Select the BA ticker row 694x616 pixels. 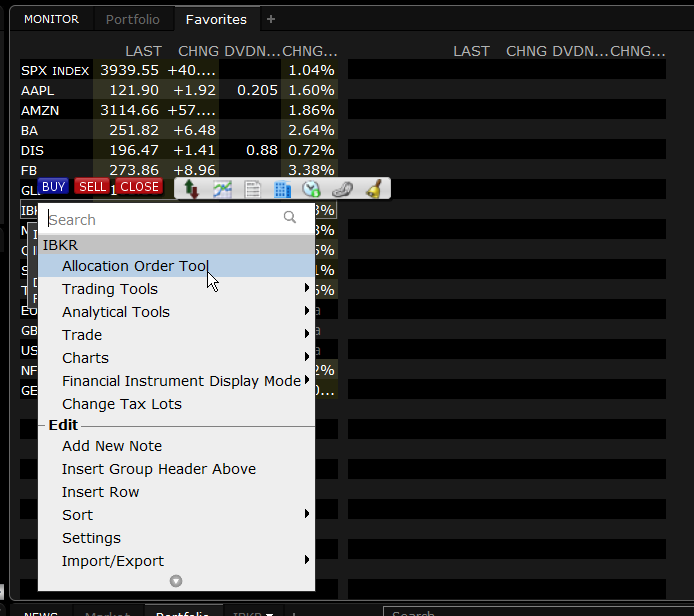pyautogui.click(x=179, y=130)
